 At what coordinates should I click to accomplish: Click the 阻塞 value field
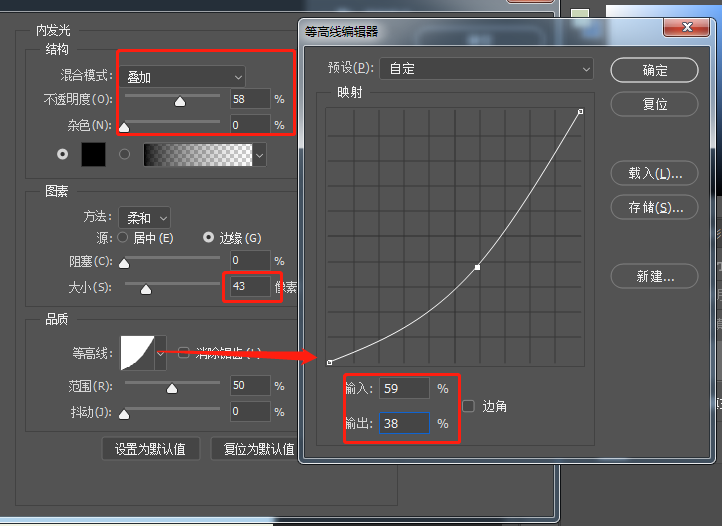(250, 261)
